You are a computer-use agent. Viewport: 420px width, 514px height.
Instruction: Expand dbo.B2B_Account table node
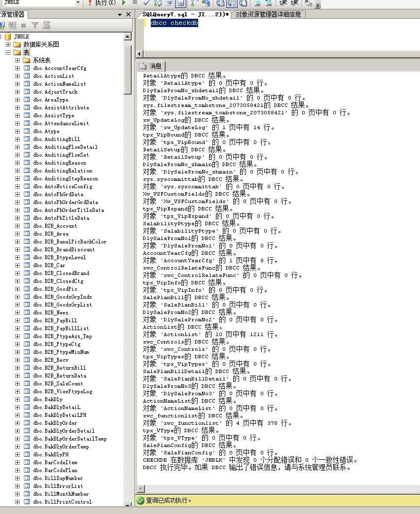click(x=17, y=226)
